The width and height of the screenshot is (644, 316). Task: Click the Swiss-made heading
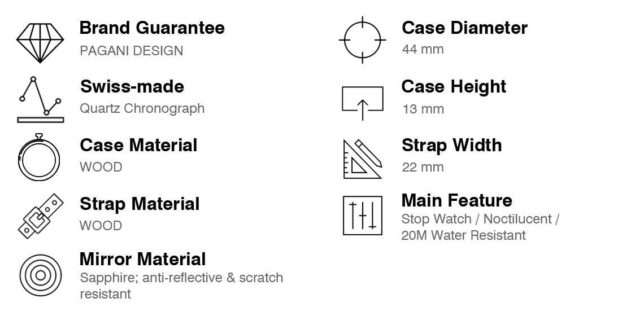[x=132, y=86]
